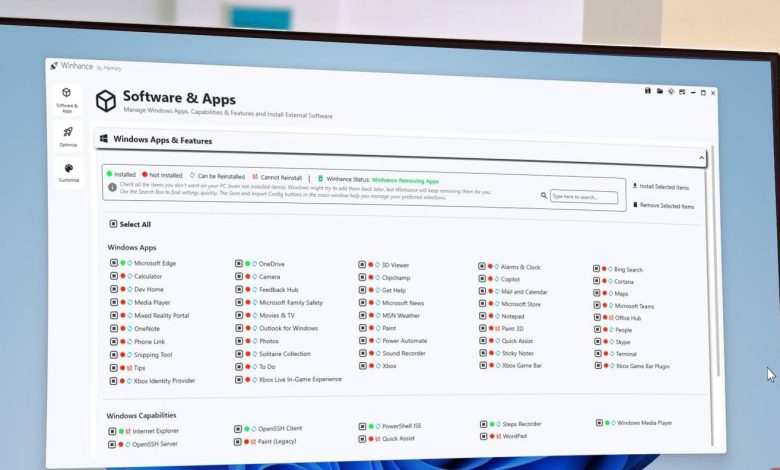Click the Import Config folder icon
This screenshot has height=470, width=780.
point(660,91)
